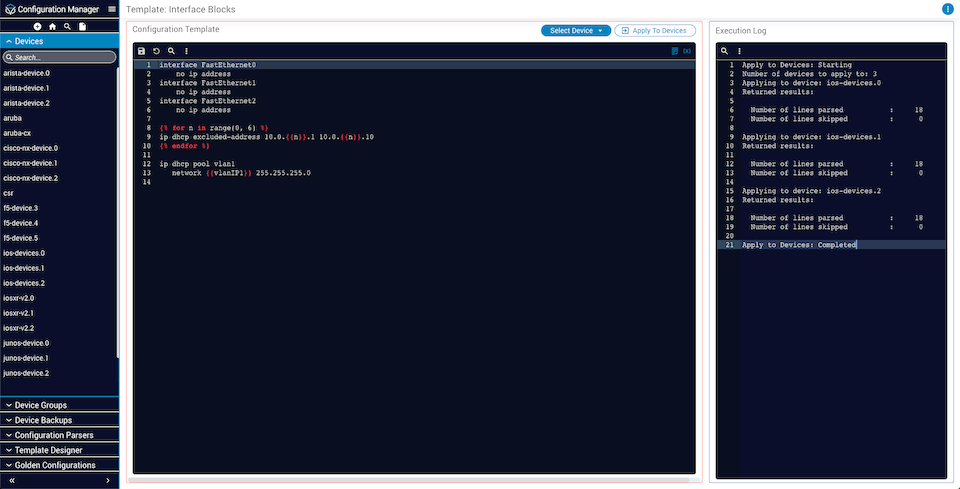
Task: Collapse the sidebar with double-chevron arrow
Action: tap(12, 481)
